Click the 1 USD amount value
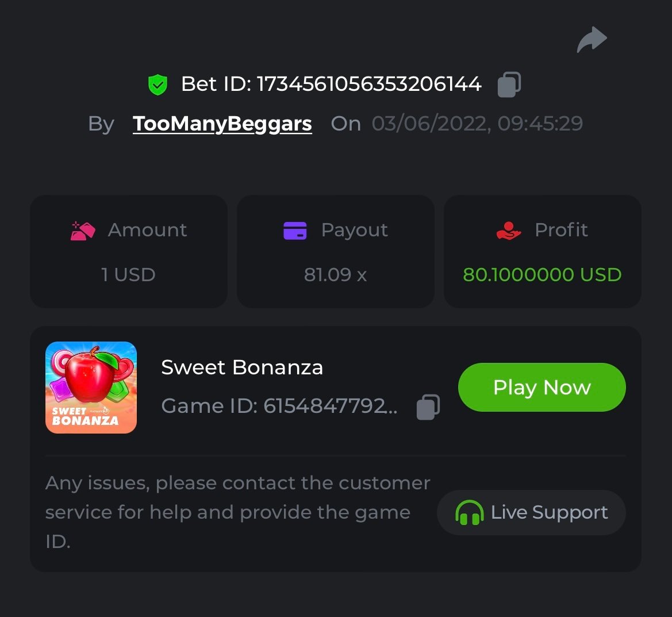This screenshot has height=617, width=672. tap(128, 275)
